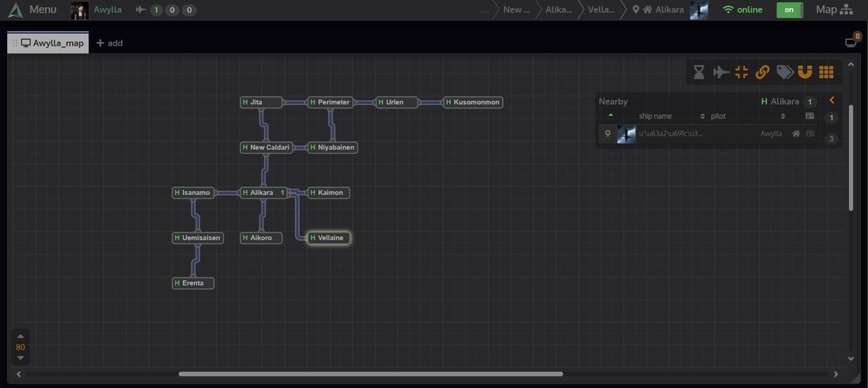Viewport: 868px width, 388px height.
Task: Click the home icon in Awylla's row
Action: tap(796, 133)
